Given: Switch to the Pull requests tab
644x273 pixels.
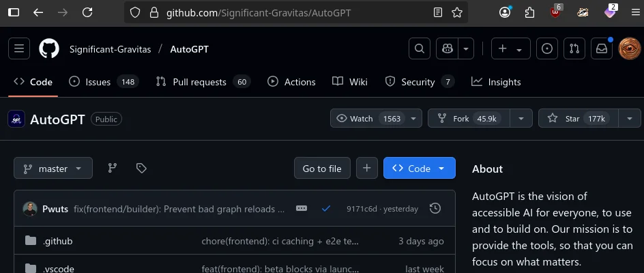Looking at the screenshot, I should [x=203, y=82].
